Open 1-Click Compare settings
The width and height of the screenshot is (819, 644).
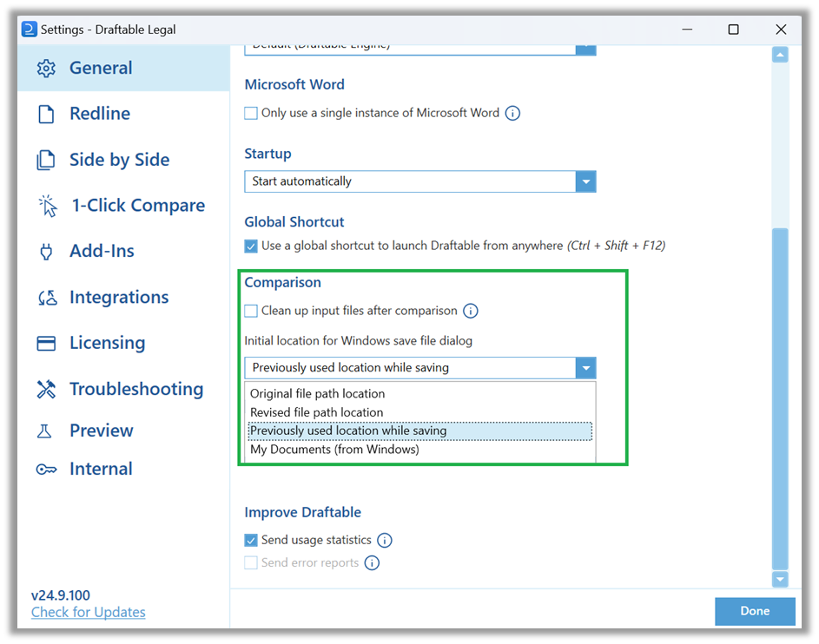click(x=123, y=206)
